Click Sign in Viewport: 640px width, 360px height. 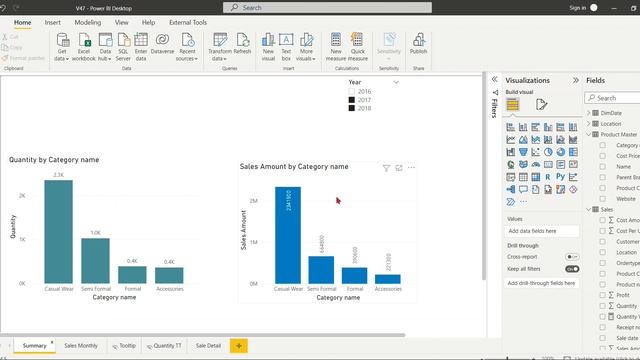(x=578, y=8)
